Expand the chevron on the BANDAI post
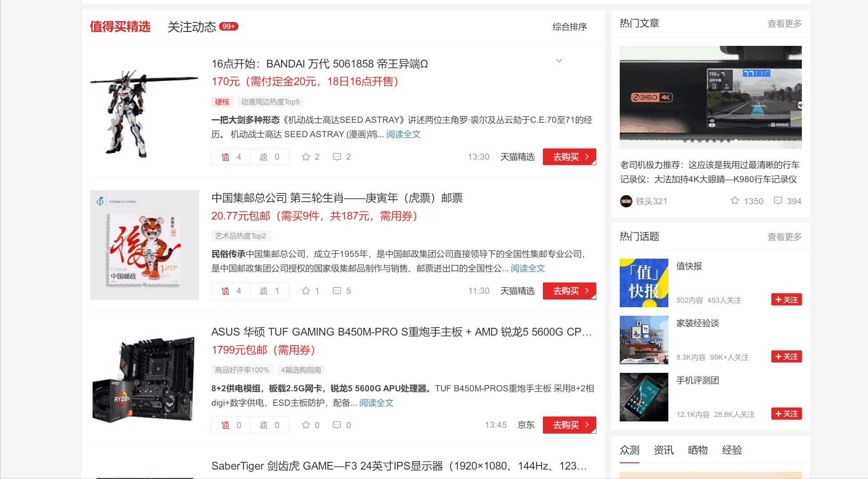 (x=559, y=61)
